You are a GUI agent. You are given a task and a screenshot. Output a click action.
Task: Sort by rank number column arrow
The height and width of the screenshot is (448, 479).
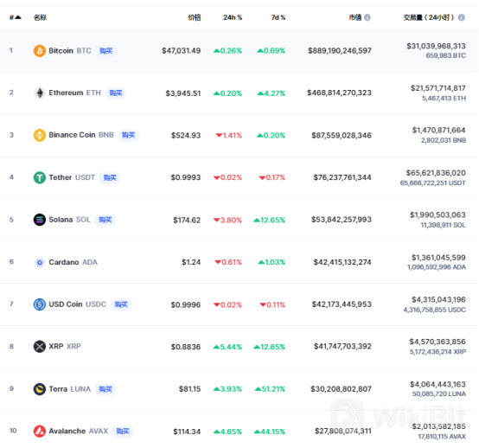pyautogui.click(x=16, y=17)
